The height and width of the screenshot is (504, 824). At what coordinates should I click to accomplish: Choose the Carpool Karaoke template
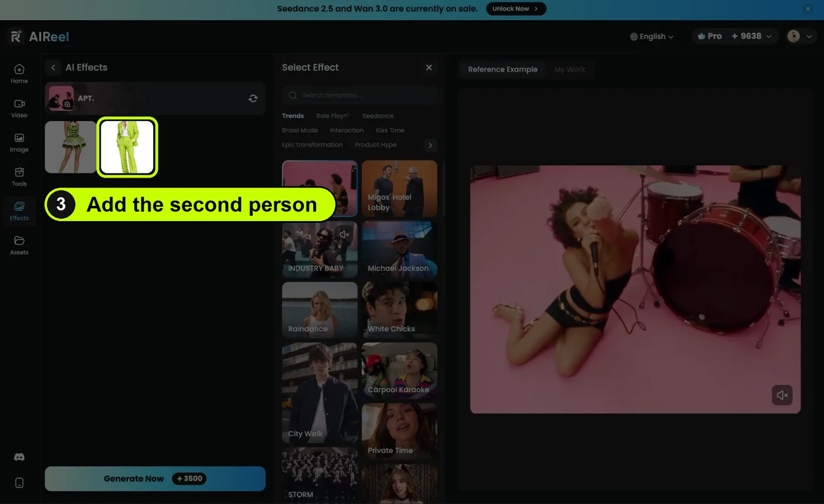[400, 371]
